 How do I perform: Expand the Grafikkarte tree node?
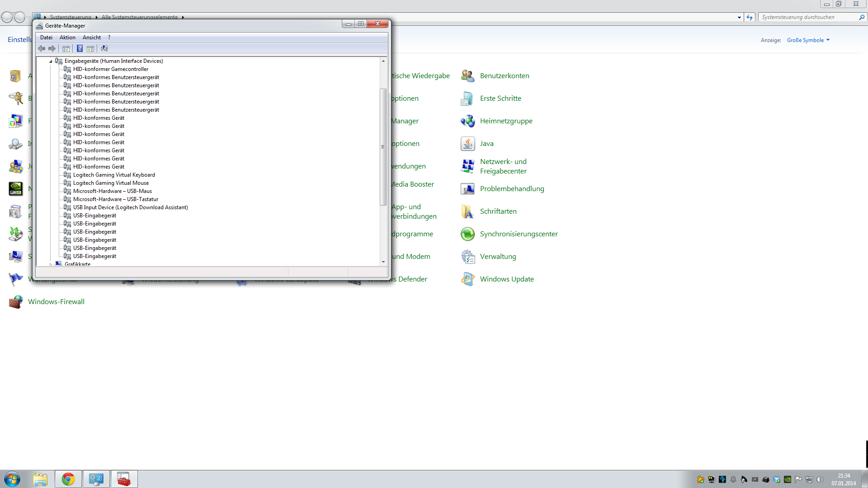click(x=51, y=264)
